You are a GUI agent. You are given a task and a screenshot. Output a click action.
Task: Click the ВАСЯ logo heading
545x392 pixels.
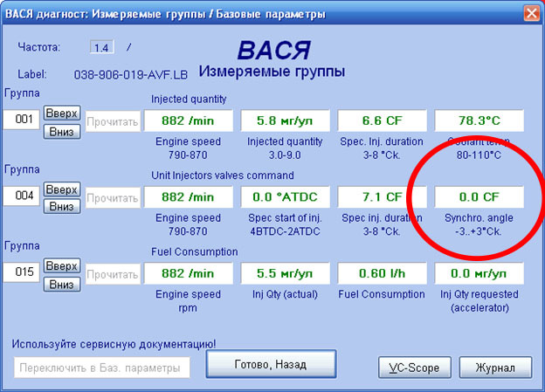[274, 51]
